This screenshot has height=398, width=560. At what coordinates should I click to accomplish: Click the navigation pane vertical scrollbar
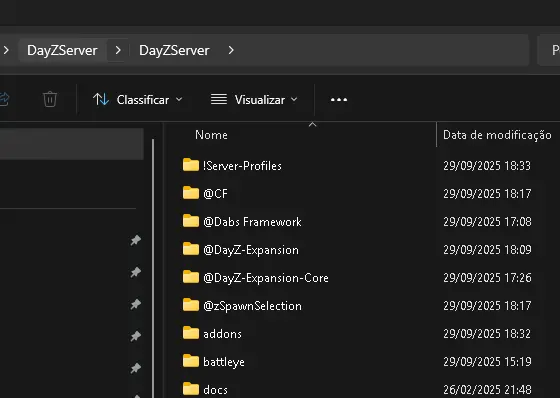coord(153,268)
